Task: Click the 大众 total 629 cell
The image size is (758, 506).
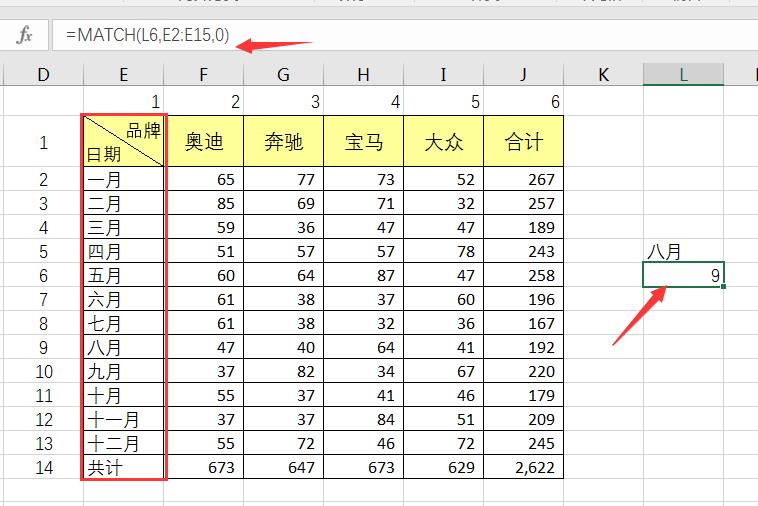Action: point(443,467)
